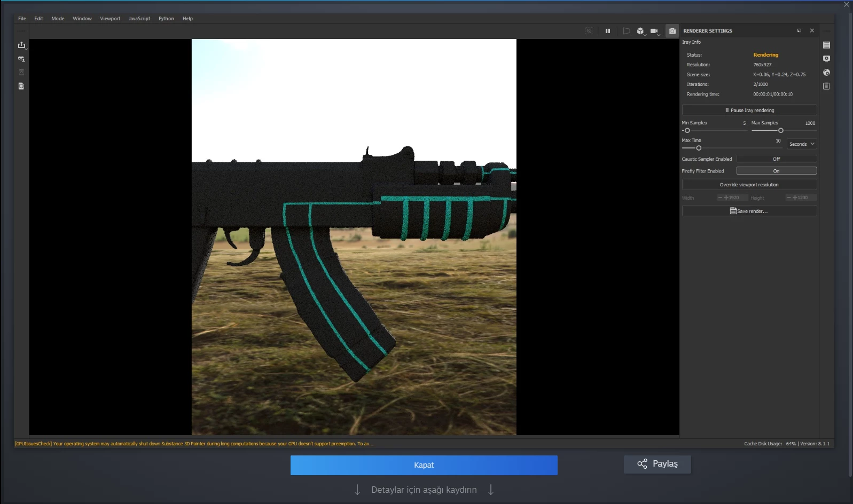853x504 pixels.
Task: Click the rendered rifle viewport image
Action: [x=354, y=237]
